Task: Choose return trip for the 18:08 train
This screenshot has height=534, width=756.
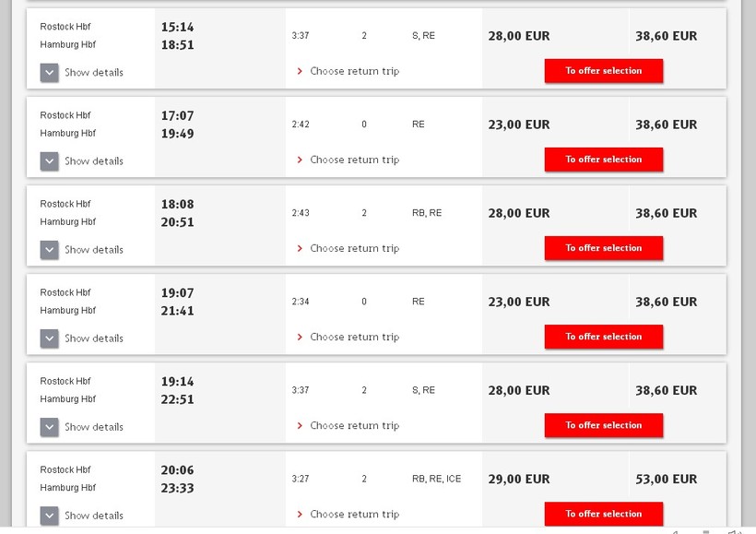Action: point(354,248)
